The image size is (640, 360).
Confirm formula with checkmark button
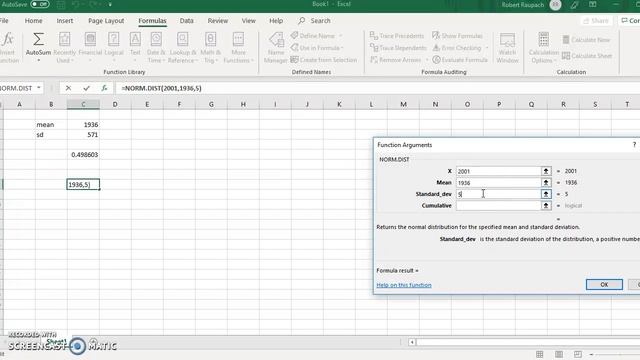[86, 88]
